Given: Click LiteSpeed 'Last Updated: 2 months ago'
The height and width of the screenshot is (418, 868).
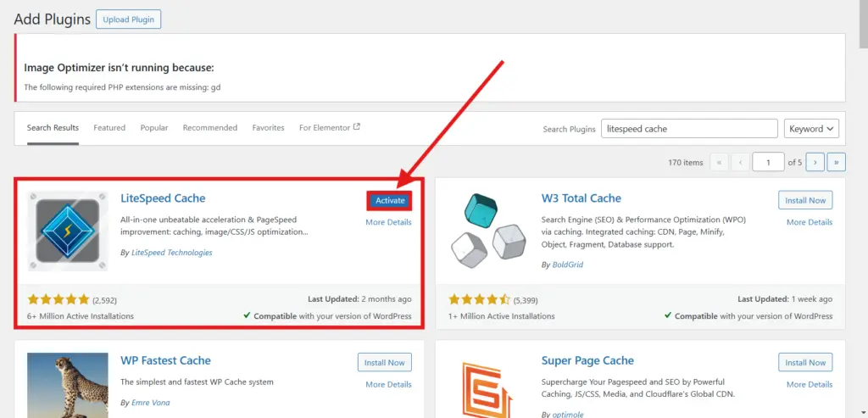Looking at the screenshot, I should pyautogui.click(x=359, y=299).
